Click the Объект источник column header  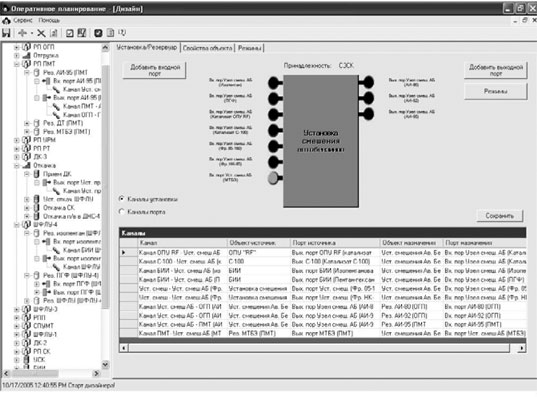coord(259,243)
